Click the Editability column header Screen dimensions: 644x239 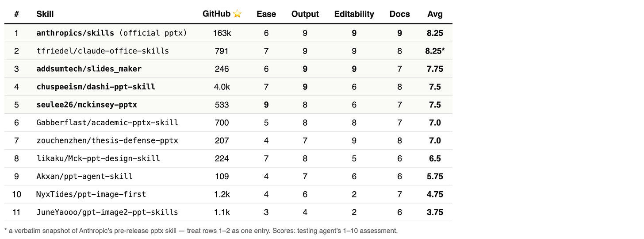point(354,14)
